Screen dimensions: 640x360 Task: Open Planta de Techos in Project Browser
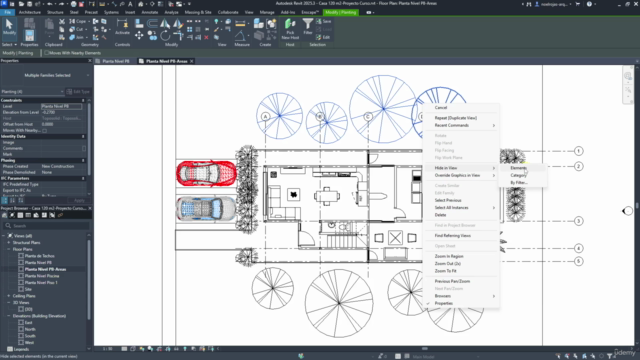(39, 256)
